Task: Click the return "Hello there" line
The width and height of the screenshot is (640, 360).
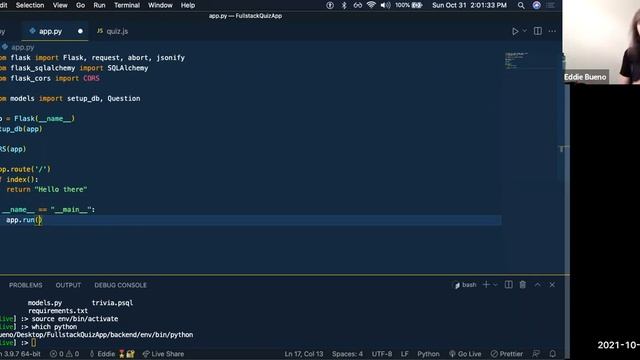Action: (47, 189)
